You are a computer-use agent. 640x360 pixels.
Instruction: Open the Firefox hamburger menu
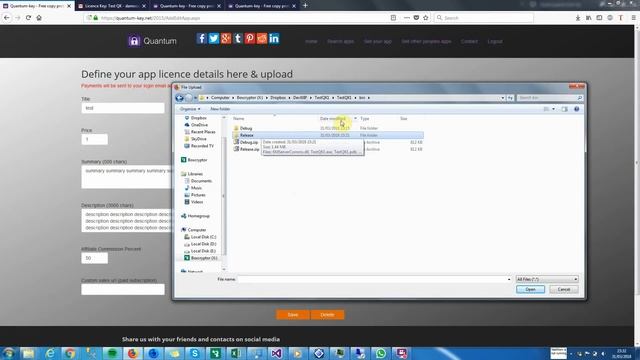click(x=633, y=18)
